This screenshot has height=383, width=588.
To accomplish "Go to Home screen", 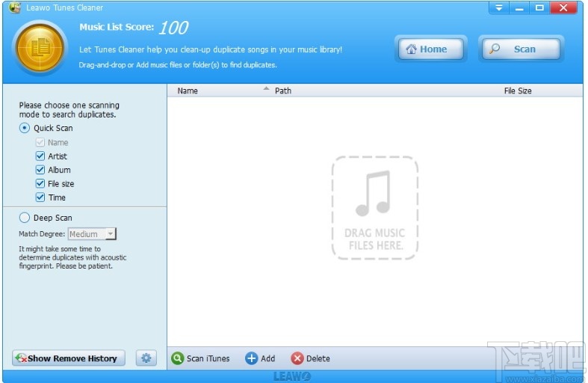I will click(430, 49).
